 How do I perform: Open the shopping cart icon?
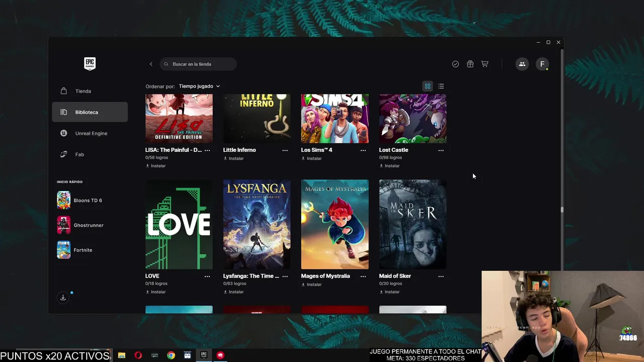point(485,64)
